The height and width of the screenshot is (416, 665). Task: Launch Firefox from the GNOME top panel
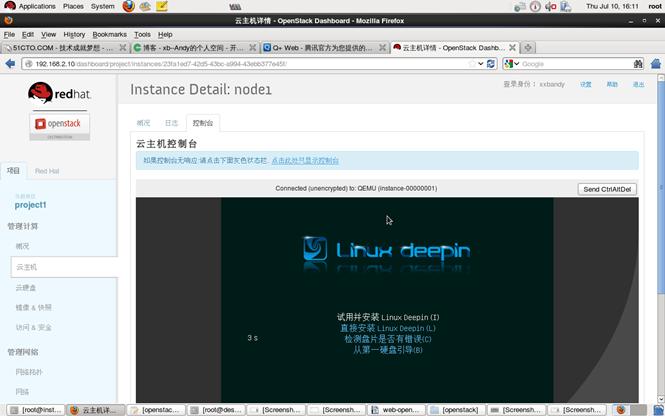click(128, 6)
